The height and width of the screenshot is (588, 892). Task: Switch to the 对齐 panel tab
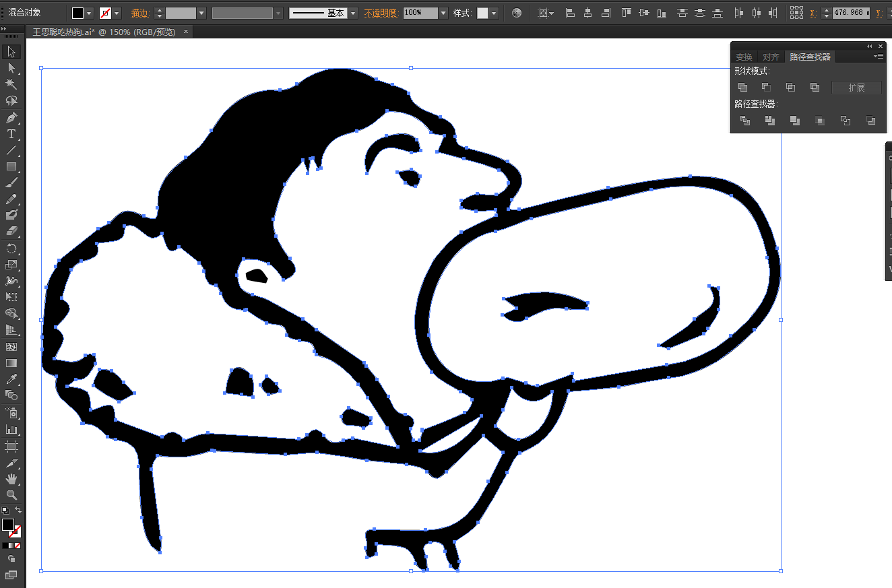[x=771, y=57]
